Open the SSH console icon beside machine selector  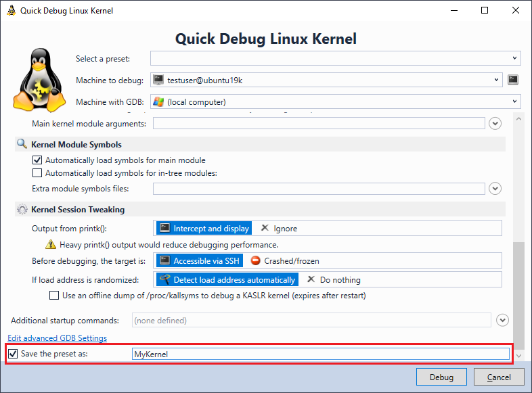click(512, 80)
